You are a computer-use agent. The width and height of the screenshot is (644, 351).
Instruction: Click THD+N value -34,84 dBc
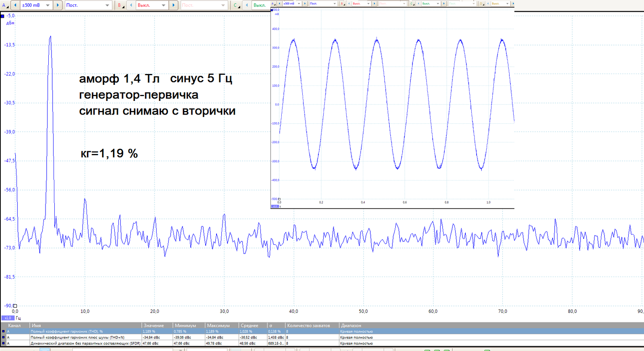157,337
